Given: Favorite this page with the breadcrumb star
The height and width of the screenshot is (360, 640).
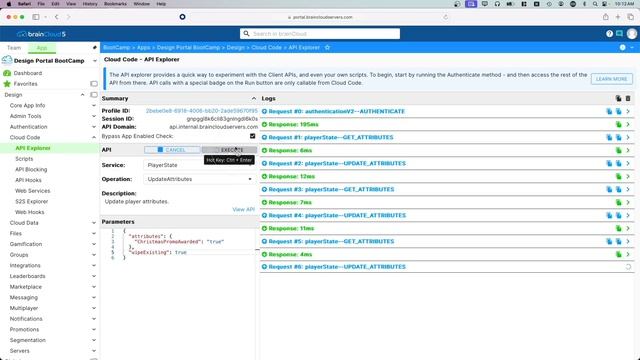Looking at the screenshot, I should pos(327,48).
